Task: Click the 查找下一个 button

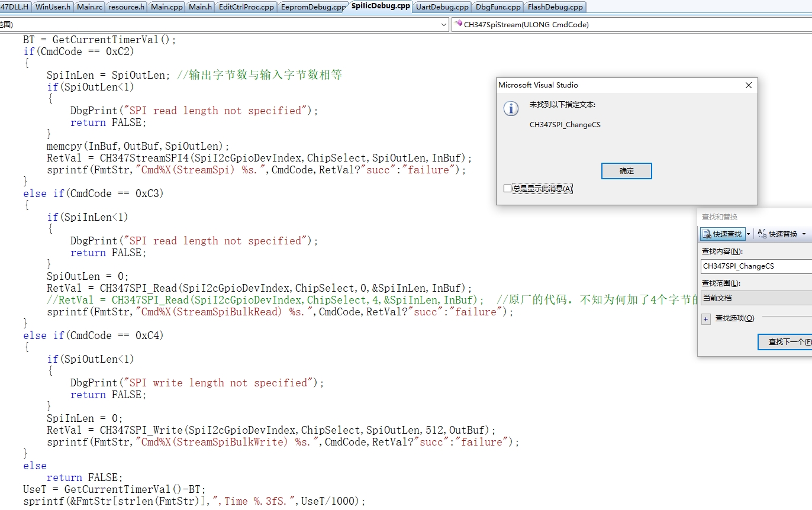Action: 785,342
